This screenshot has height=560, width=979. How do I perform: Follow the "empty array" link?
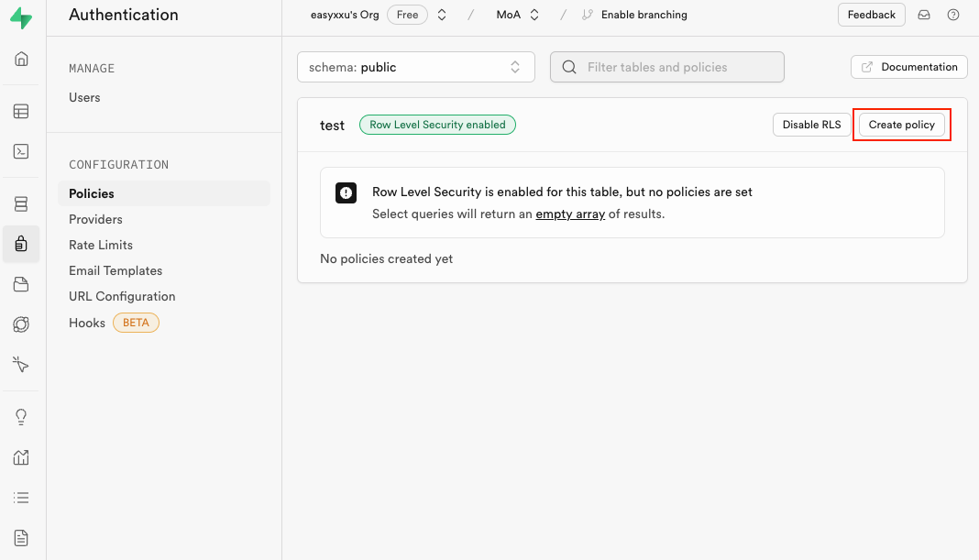click(570, 214)
